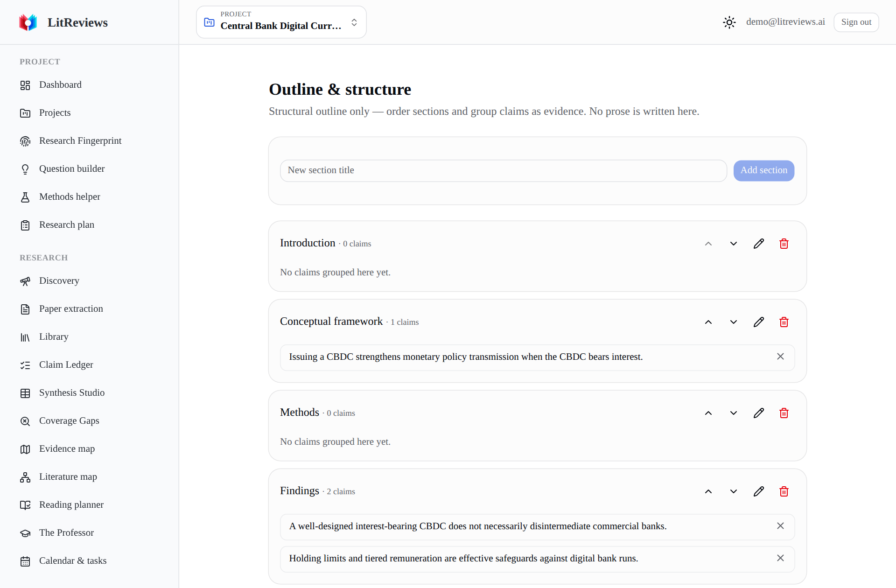Toggle the light/dark theme sun icon

pyautogui.click(x=729, y=22)
